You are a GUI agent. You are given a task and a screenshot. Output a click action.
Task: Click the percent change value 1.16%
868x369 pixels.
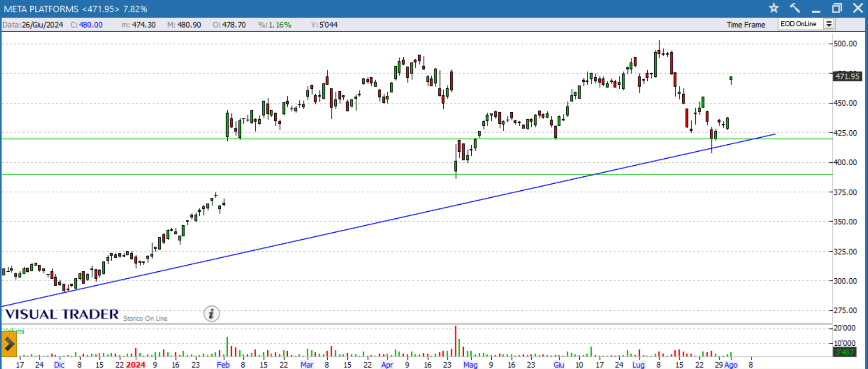click(280, 25)
